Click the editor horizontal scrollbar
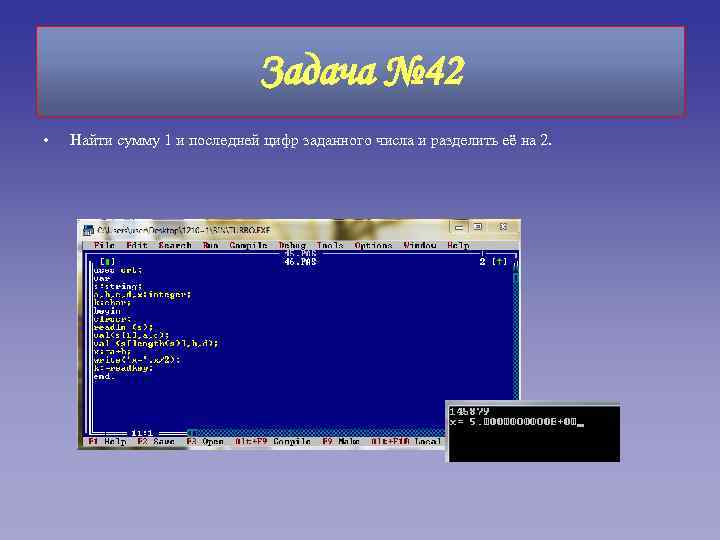720x540 pixels. click(317, 433)
